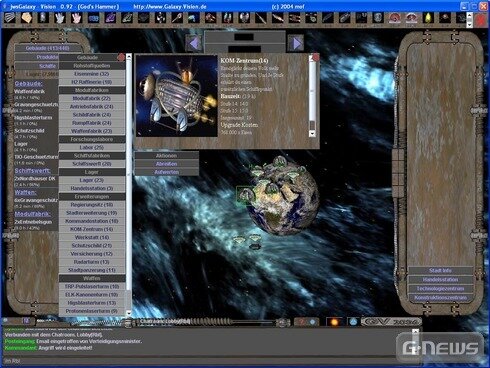Screen dimensions: 490x368
Task: Select KOM-Zentrum (14) list entry
Action: 92,229
